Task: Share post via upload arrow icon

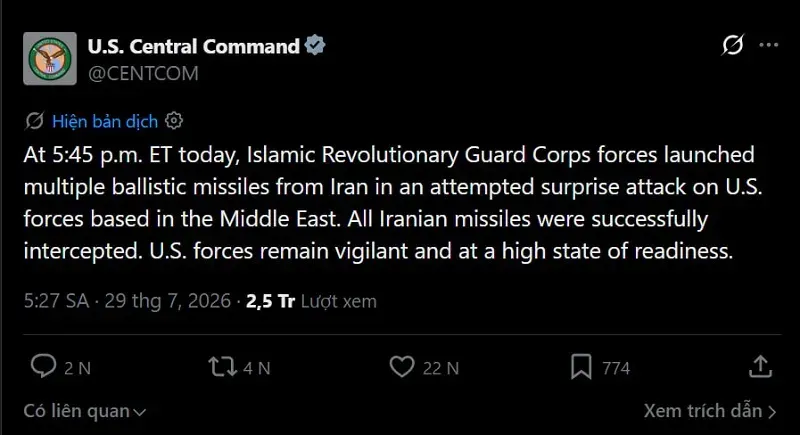Action: 760,366
